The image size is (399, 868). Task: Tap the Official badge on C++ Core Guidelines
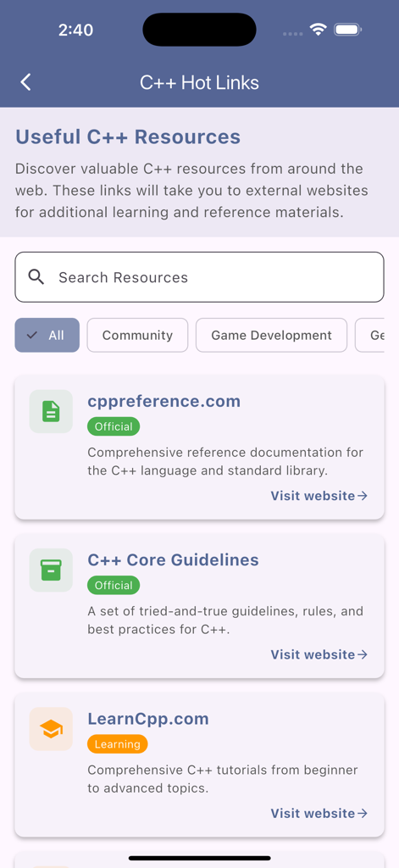pos(114,585)
